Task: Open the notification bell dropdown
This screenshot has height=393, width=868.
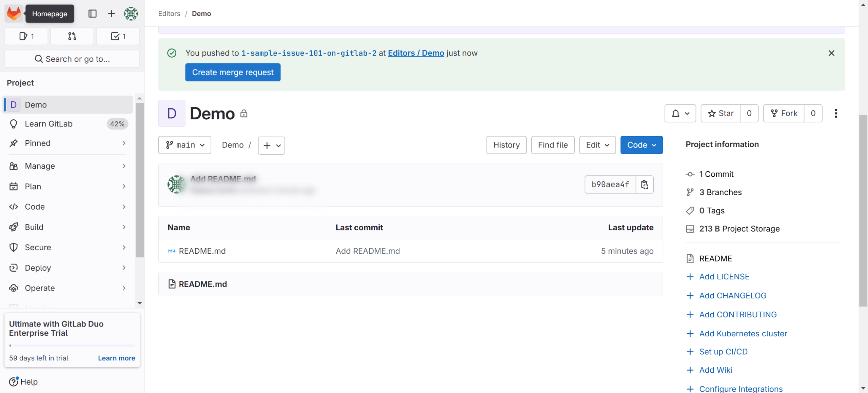Action: pyautogui.click(x=680, y=113)
